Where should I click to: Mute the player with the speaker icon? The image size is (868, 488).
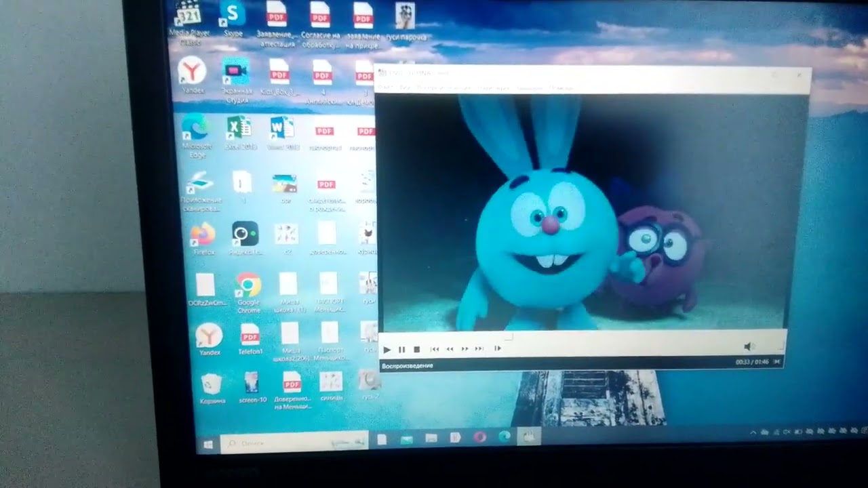tap(750, 346)
